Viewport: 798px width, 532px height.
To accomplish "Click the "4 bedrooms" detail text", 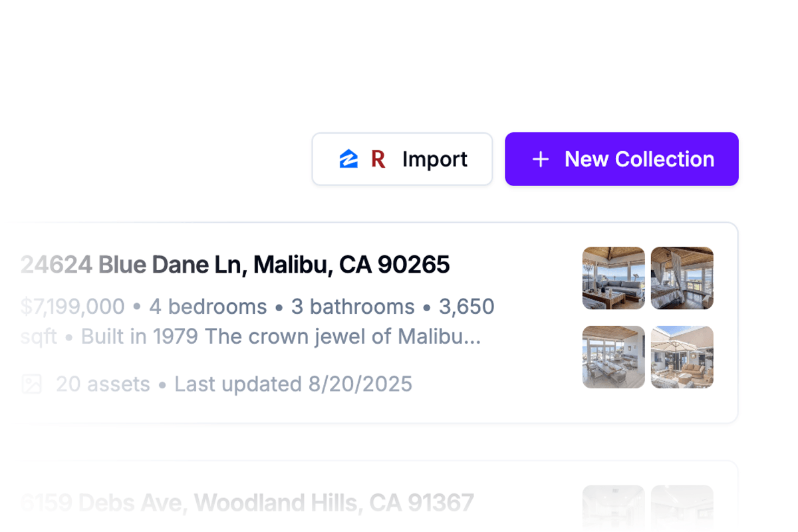I will [207, 307].
